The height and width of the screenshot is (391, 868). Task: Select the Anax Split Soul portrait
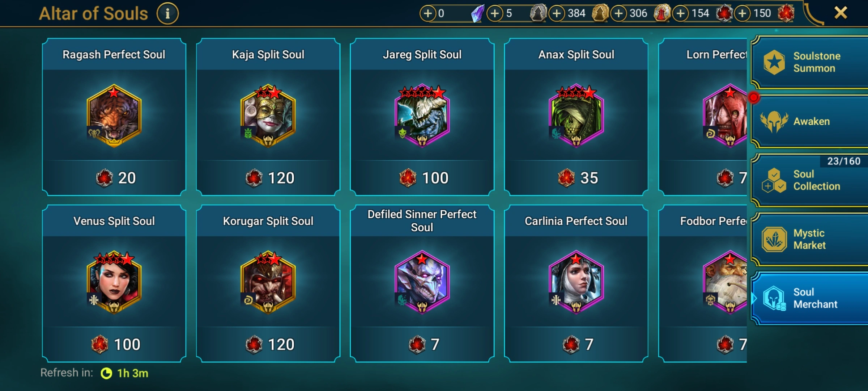(576, 116)
